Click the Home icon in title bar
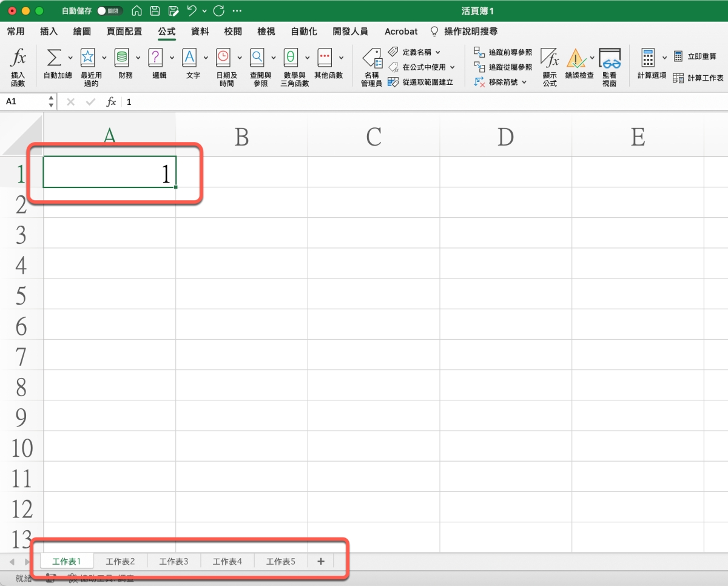The image size is (728, 586). [137, 11]
